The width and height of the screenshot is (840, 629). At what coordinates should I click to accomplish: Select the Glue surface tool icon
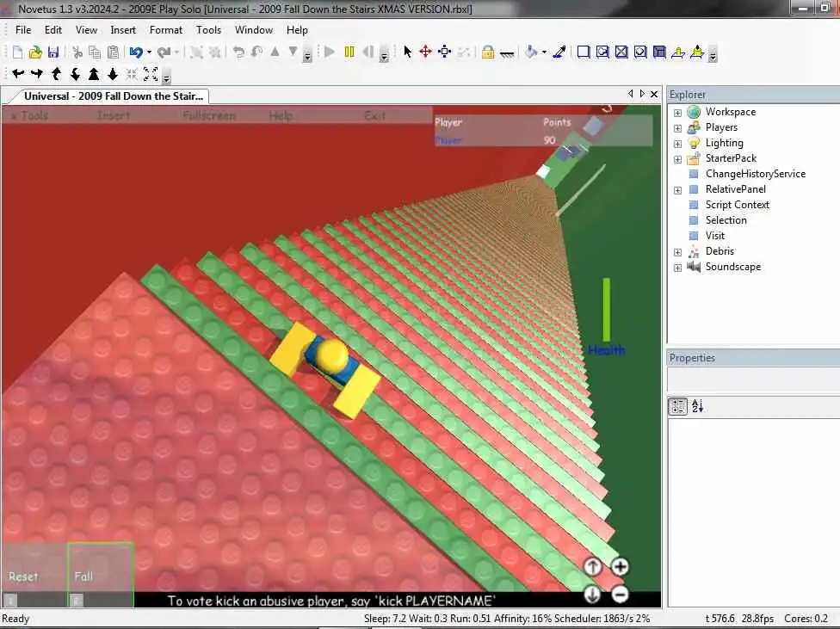pyautogui.click(x=602, y=52)
